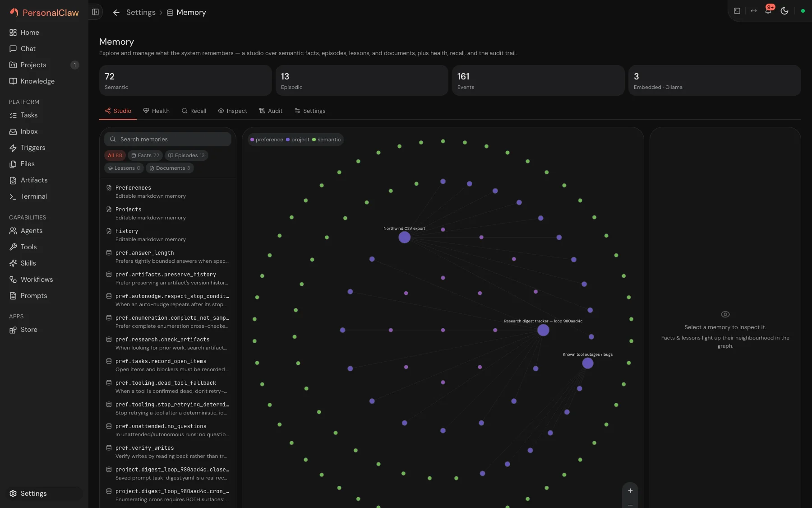Click the Embedded Ollama stat card
The image size is (812, 508).
click(715, 80)
